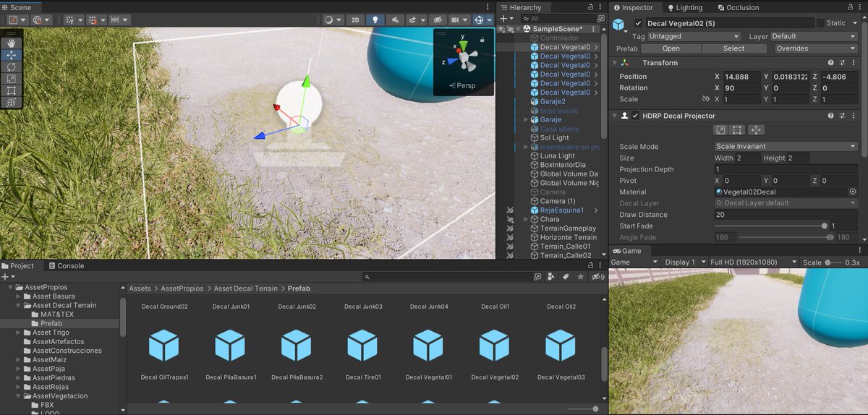Click the prefab Open button

pyautogui.click(x=671, y=48)
